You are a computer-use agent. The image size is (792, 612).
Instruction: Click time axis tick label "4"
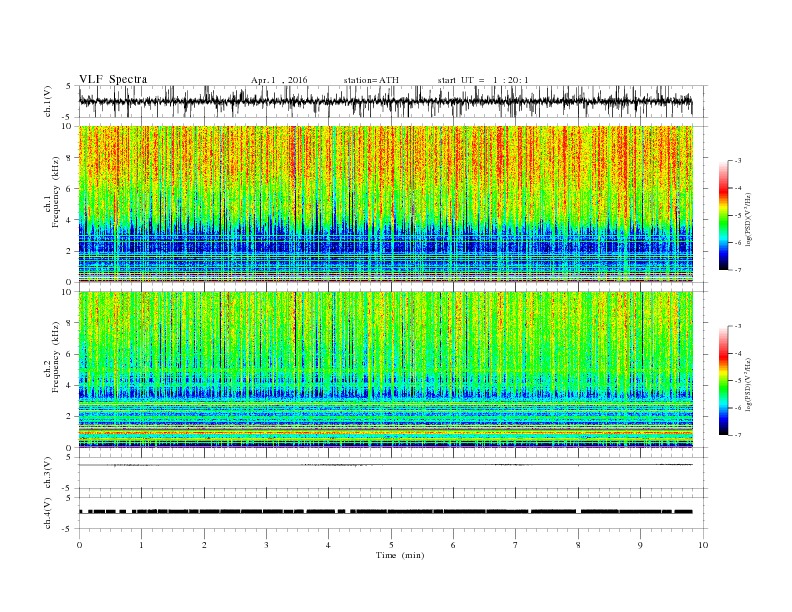pyautogui.click(x=328, y=545)
